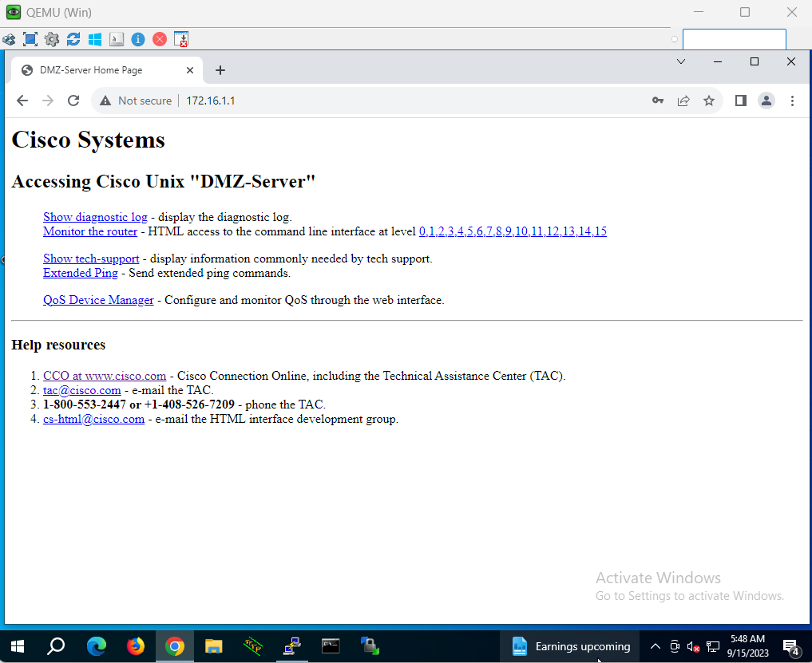This screenshot has height=663, width=812.
Task: Open a new Chrome tab
Action: coord(220,70)
